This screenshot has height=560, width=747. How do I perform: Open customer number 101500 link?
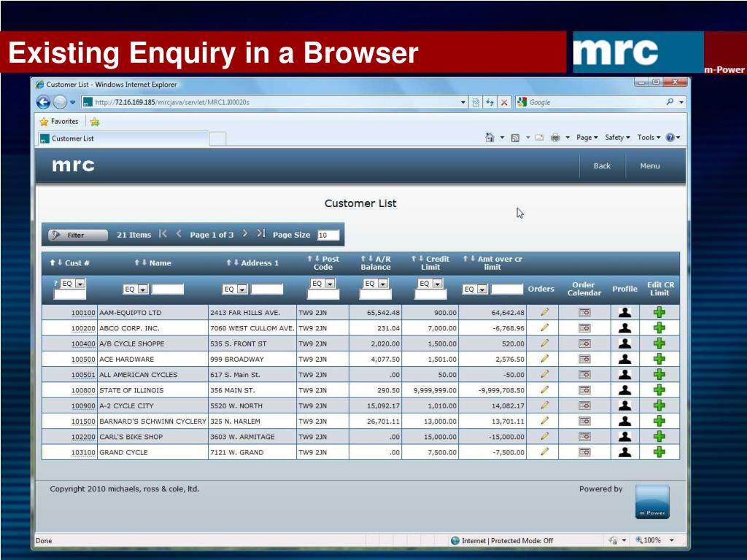[x=83, y=421]
